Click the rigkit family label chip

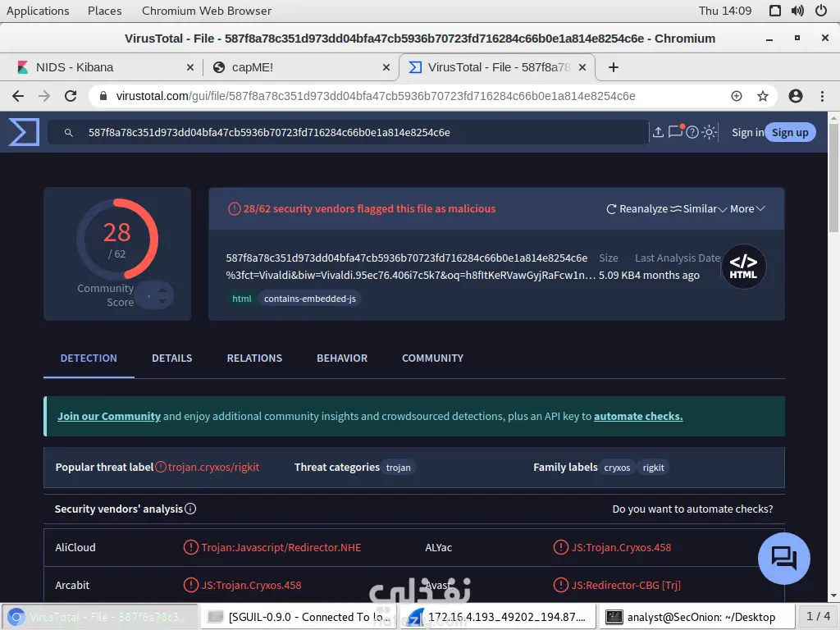[x=653, y=467]
